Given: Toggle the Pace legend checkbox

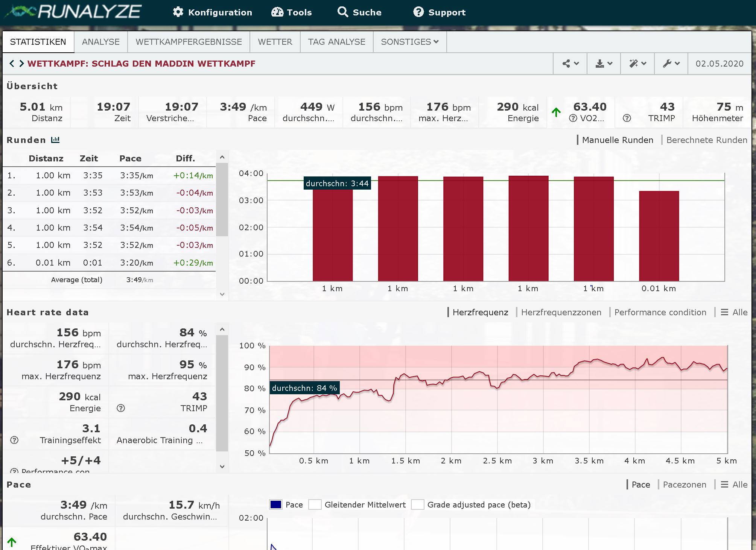Looking at the screenshot, I should pyautogui.click(x=276, y=505).
